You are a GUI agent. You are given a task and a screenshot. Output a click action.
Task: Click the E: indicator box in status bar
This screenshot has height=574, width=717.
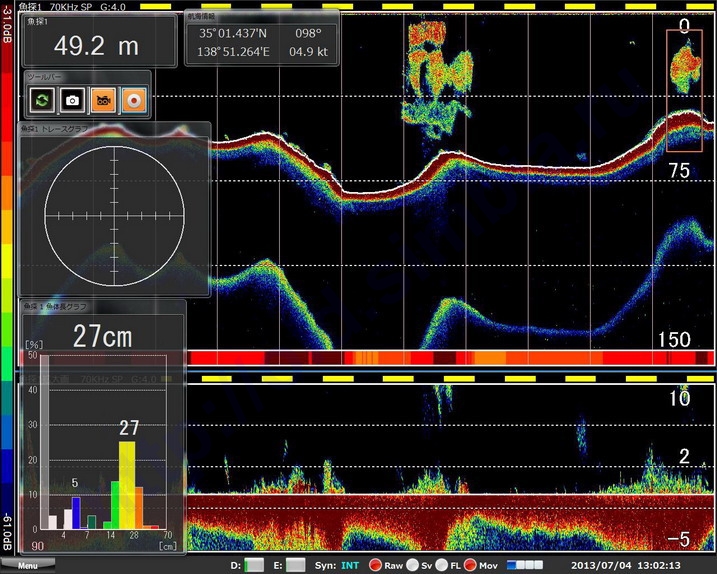294,566
